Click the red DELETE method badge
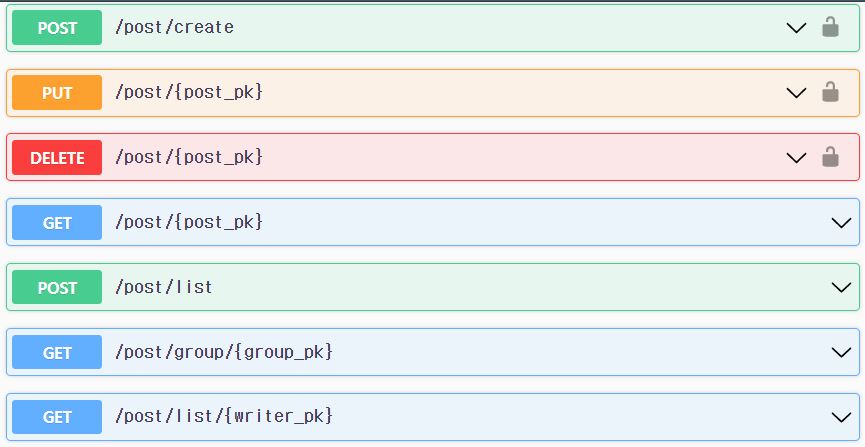This screenshot has width=865, height=447. coord(57,158)
